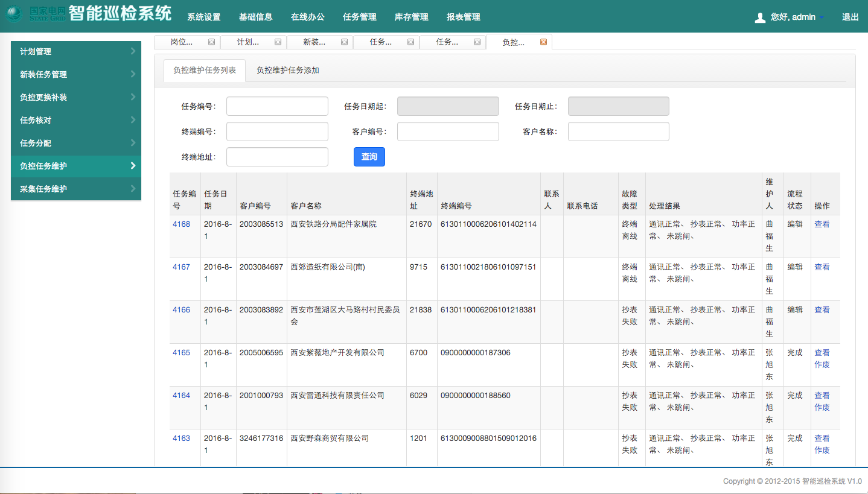The height and width of the screenshot is (494, 868).
Task: Switch to the 负控维护任务添加 tab
Action: click(x=287, y=71)
